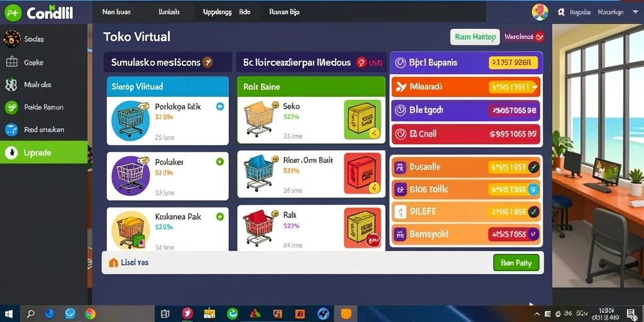644x322 pixels.
Task: Open Google Chrome from the taskbar
Action: pyautogui.click(x=90, y=314)
